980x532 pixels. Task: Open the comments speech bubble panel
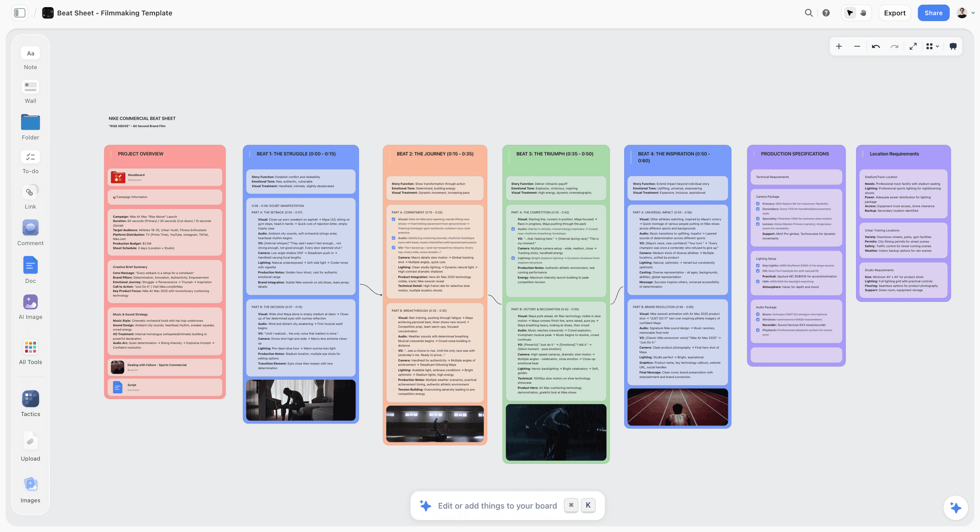pos(953,46)
